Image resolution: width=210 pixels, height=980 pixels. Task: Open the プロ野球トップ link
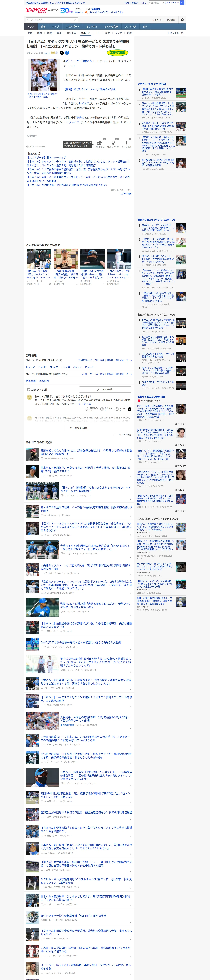85,360
